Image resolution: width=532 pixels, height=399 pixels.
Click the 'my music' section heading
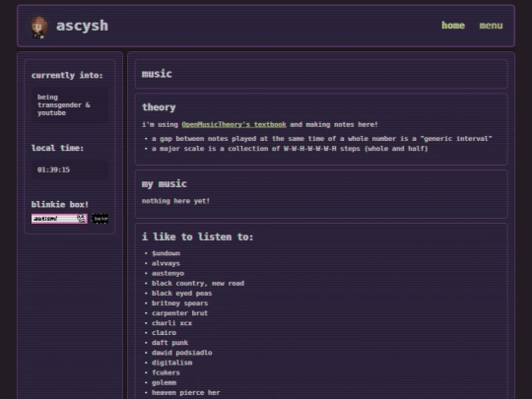coord(165,184)
